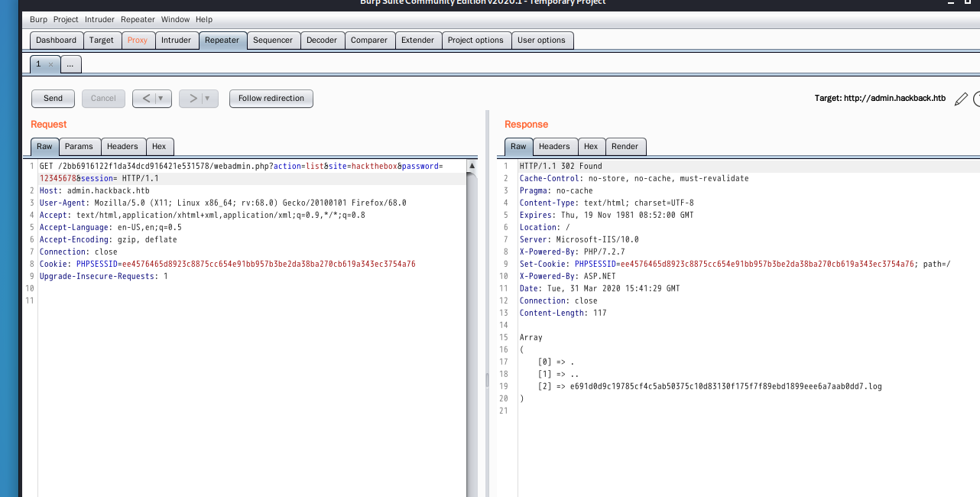
Task: Switch to the Decoder tab
Action: pos(322,41)
